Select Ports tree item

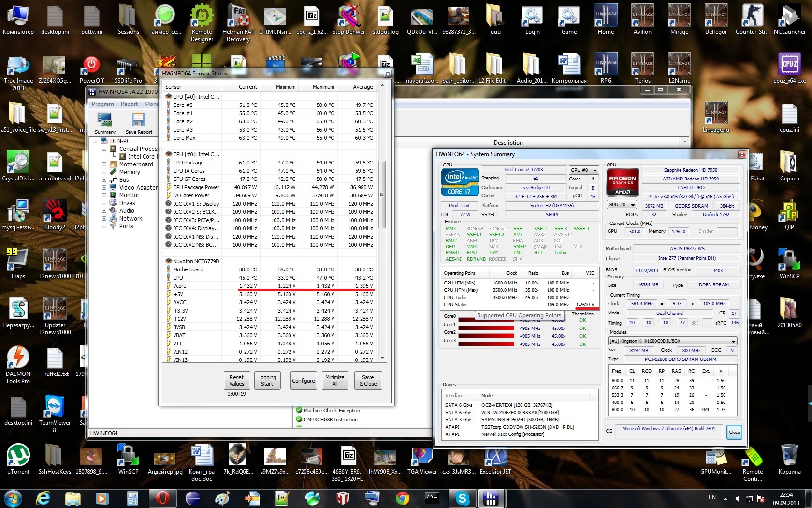pyautogui.click(x=126, y=226)
